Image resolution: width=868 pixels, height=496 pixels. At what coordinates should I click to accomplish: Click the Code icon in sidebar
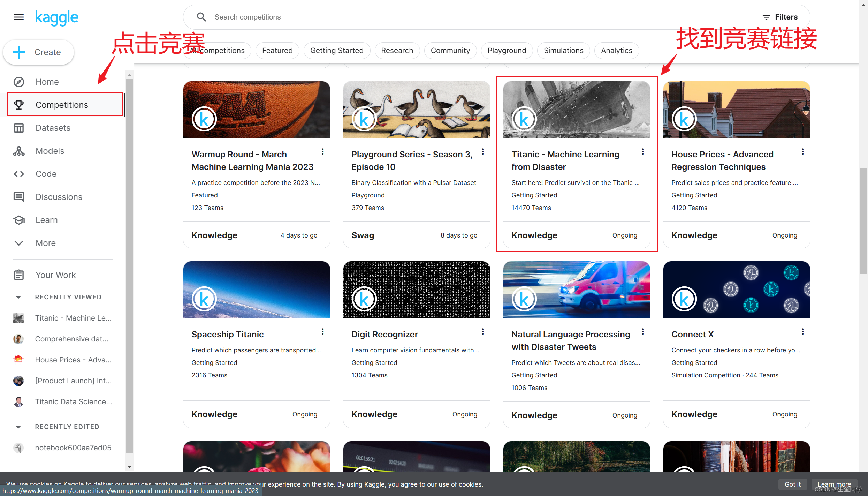pyautogui.click(x=18, y=174)
